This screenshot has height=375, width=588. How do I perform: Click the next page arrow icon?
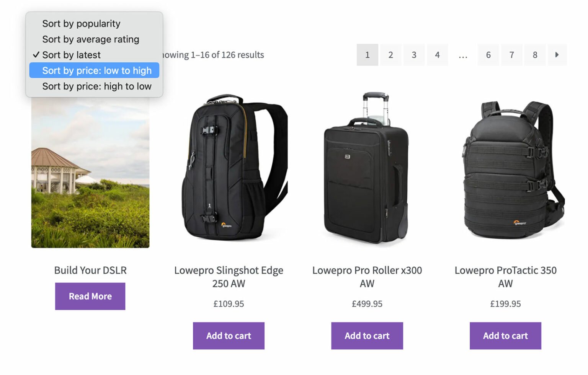[x=557, y=55]
